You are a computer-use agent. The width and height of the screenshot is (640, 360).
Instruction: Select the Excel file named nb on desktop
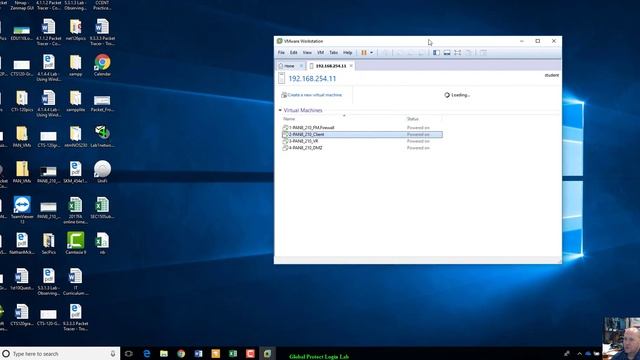click(102, 243)
